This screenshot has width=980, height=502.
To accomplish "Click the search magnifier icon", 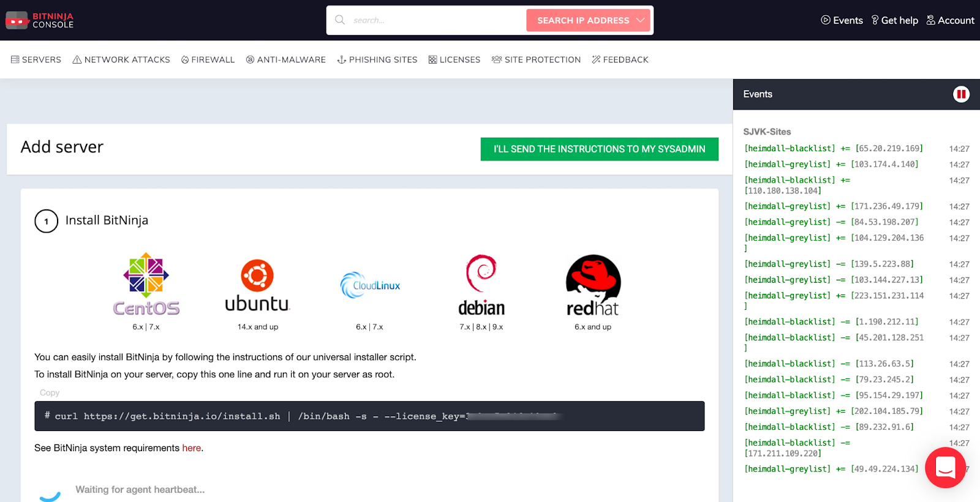I will (x=340, y=20).
